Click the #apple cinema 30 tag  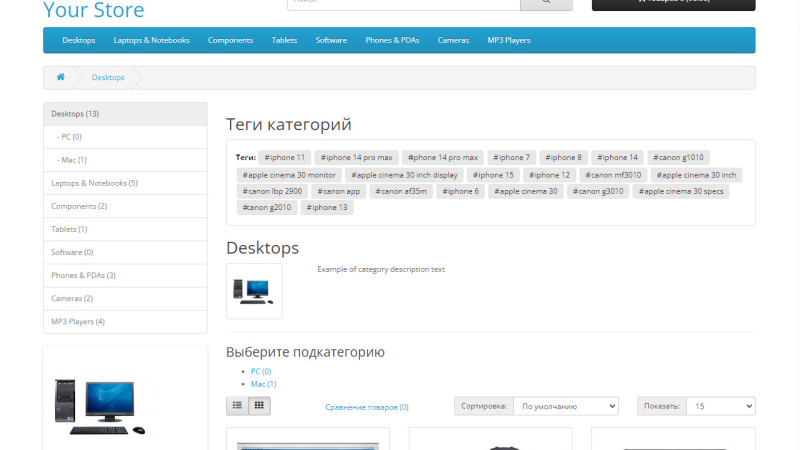(526, 191)
